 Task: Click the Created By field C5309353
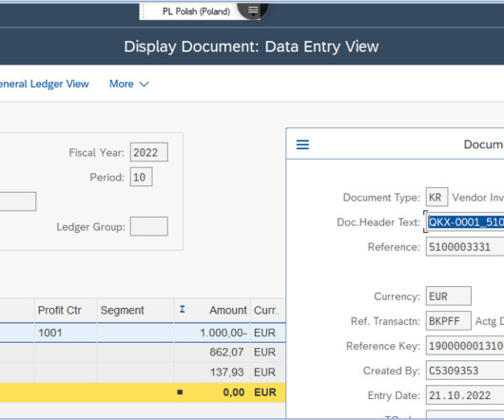465,371
